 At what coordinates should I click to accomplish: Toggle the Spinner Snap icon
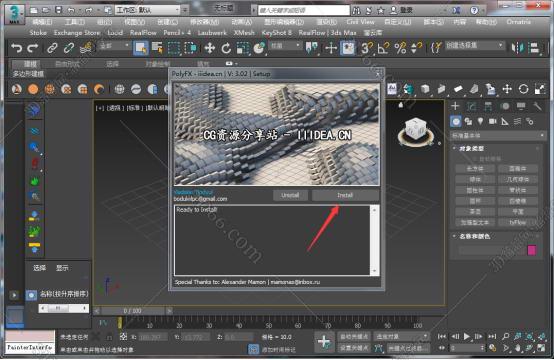pyautogui.click(x=416, y=48)
